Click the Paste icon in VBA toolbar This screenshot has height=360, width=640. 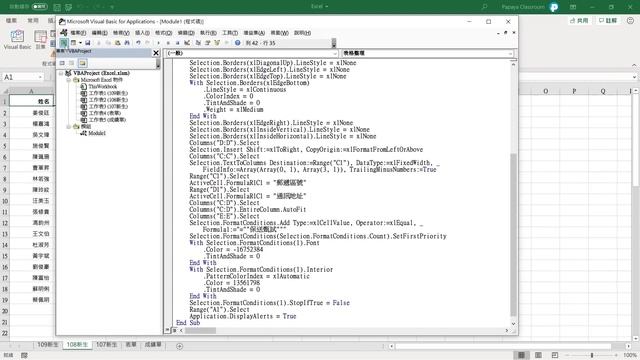118,43
